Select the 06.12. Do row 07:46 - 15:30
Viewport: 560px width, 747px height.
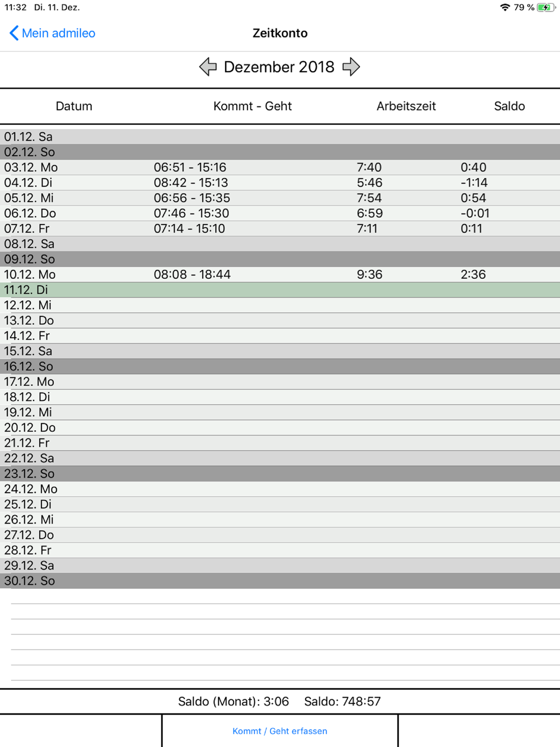280,213
